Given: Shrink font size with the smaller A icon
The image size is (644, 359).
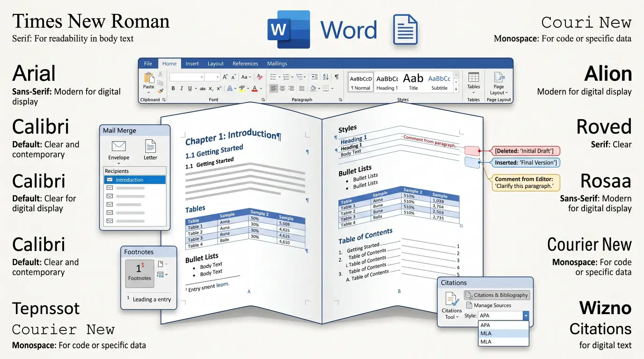Looking at the screenshot, I should coord(234,77).
